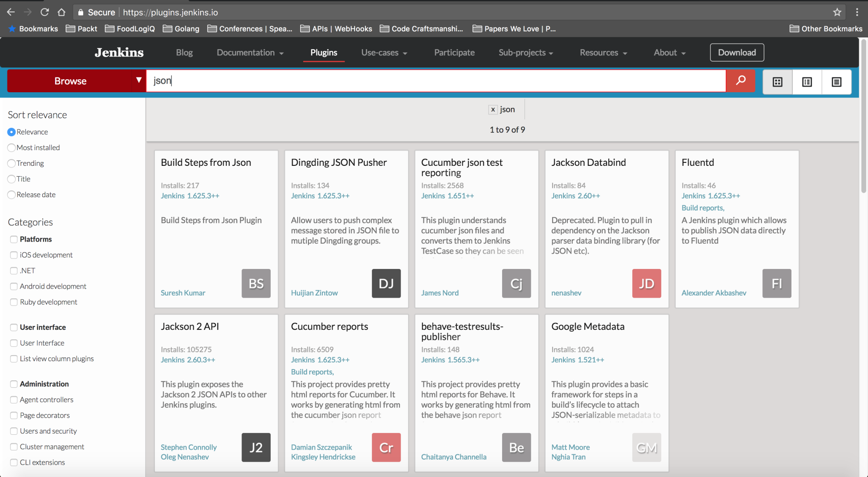
Task: Click Jenkins logo title
Action: click(x=119, y=53)
